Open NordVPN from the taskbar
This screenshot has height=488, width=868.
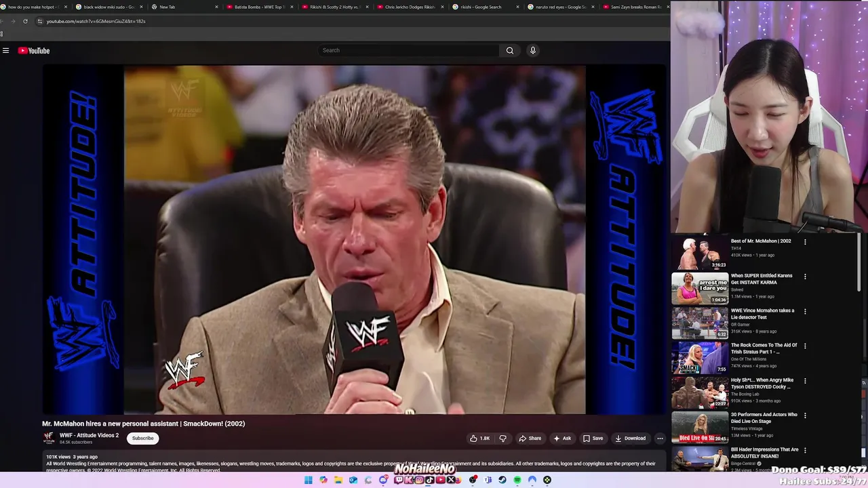(532, 480)
